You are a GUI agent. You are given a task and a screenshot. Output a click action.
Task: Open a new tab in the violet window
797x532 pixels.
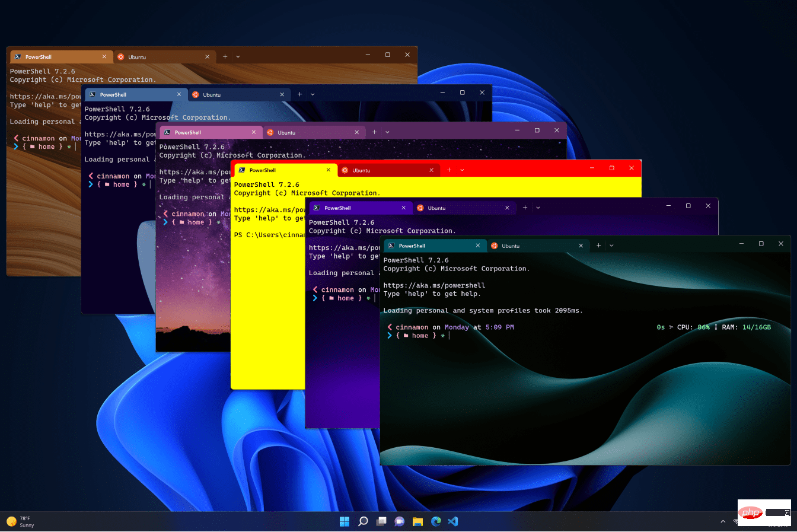pos(525,208)
